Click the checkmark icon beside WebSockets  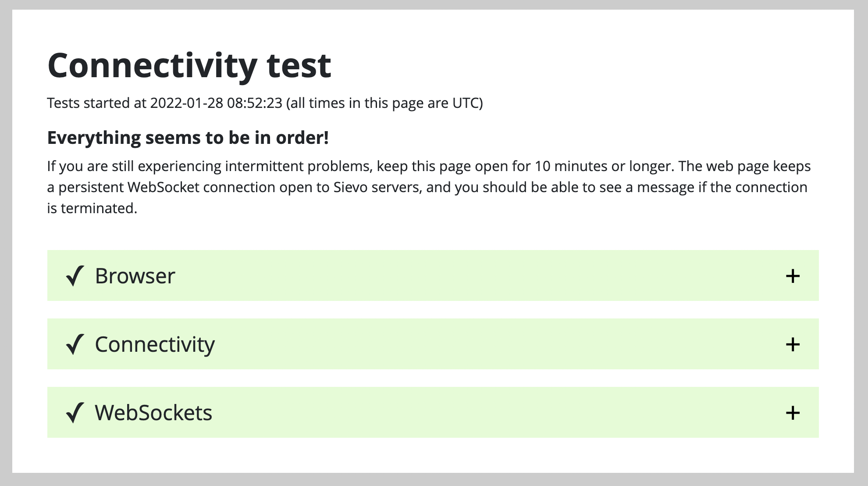tap(75, 413)
